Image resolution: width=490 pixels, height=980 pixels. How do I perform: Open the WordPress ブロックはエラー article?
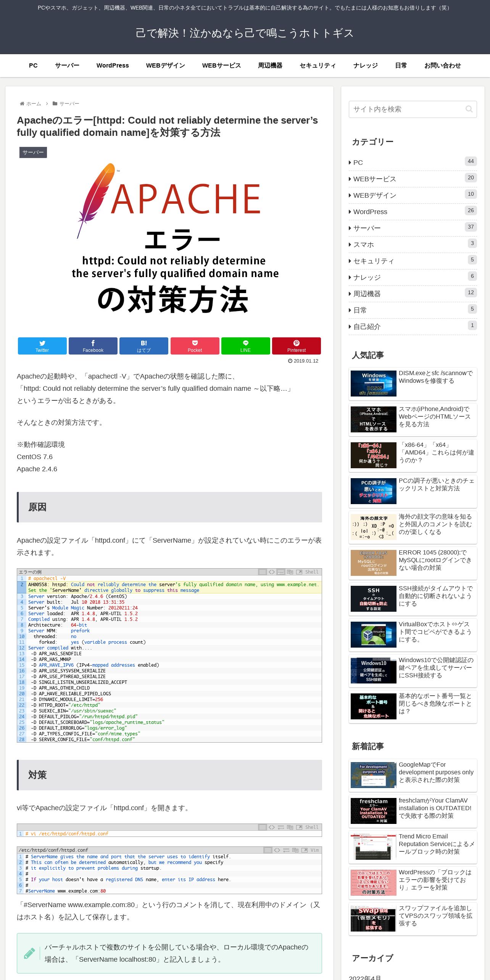point(413,883)
